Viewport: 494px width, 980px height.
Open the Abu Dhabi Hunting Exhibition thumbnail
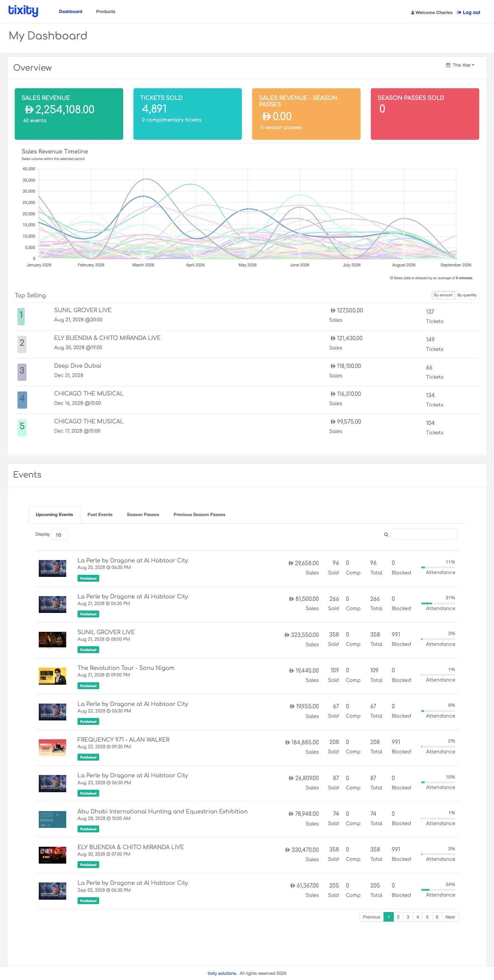click(52, 819)
